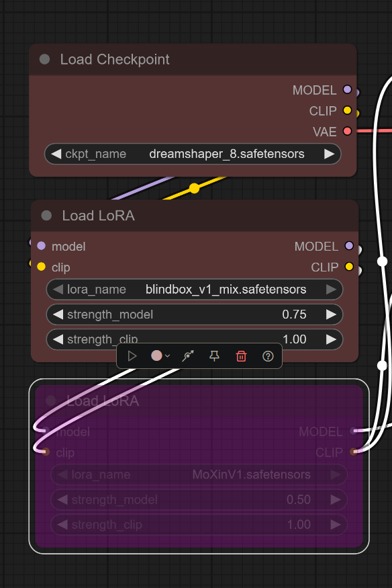The width and height of the screenshot is (392, 588).
Task: Open the node color picker swatch
Action: coord(160,355)
